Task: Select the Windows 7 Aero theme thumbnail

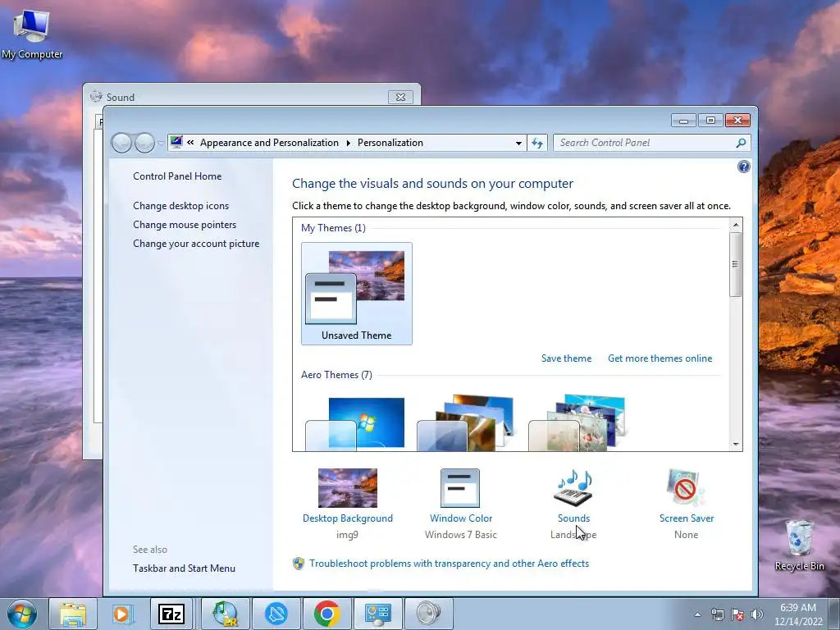Action: (355, 423)
